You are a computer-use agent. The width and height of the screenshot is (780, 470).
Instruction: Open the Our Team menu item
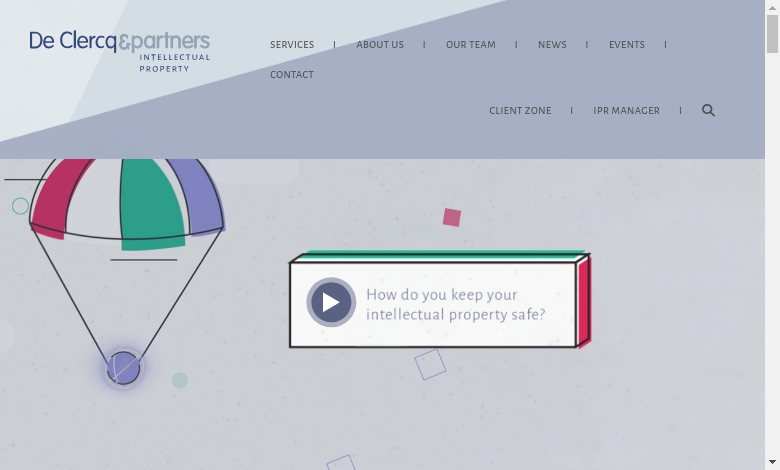pyautogui.click(x=470, y=45)
